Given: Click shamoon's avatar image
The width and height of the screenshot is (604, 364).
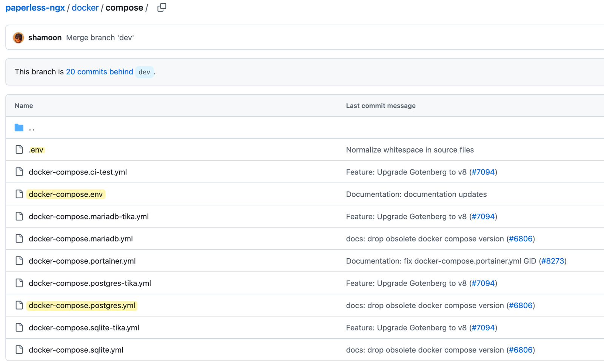Looking at the screenshot, I should 18,37.
